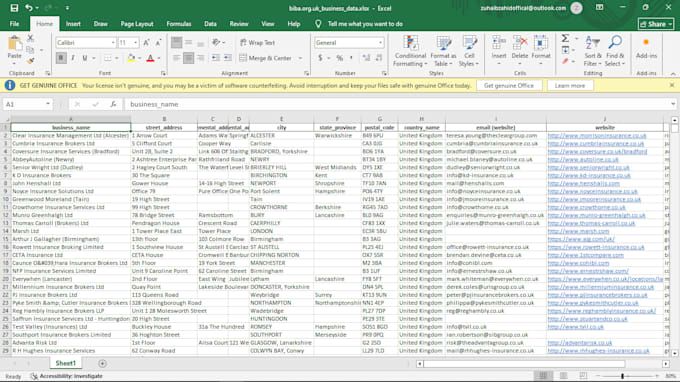Click Decrease Decimal icon
Screen dimensions: 680x382
379,58
